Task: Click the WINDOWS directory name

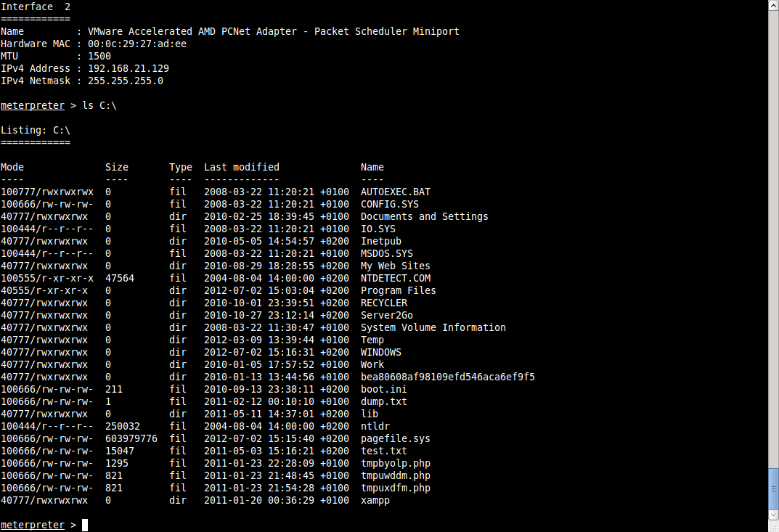Action: (380, 352)
